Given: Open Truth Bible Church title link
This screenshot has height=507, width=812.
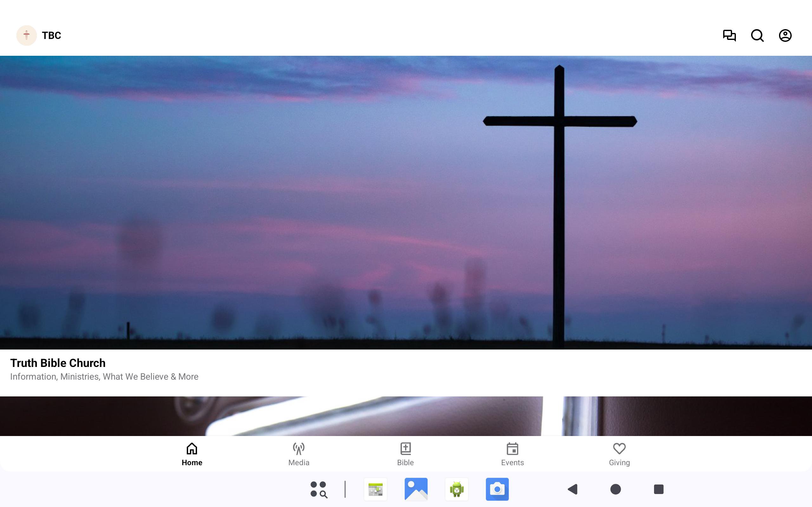Looking at the screenshot, I should [58, 363].
